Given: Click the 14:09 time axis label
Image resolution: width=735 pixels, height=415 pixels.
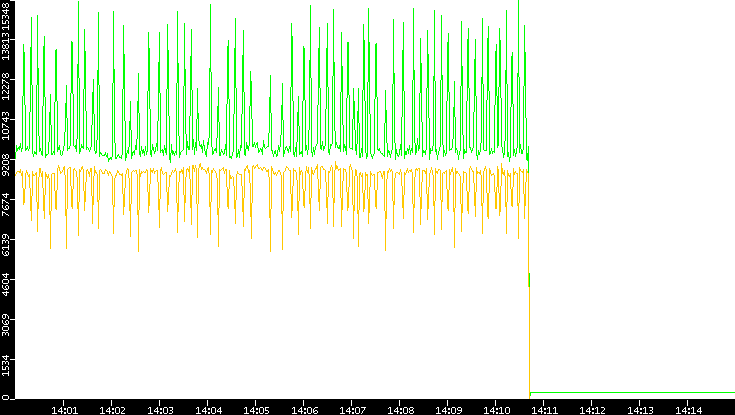Looking at the screenshot, I should 448,410.
